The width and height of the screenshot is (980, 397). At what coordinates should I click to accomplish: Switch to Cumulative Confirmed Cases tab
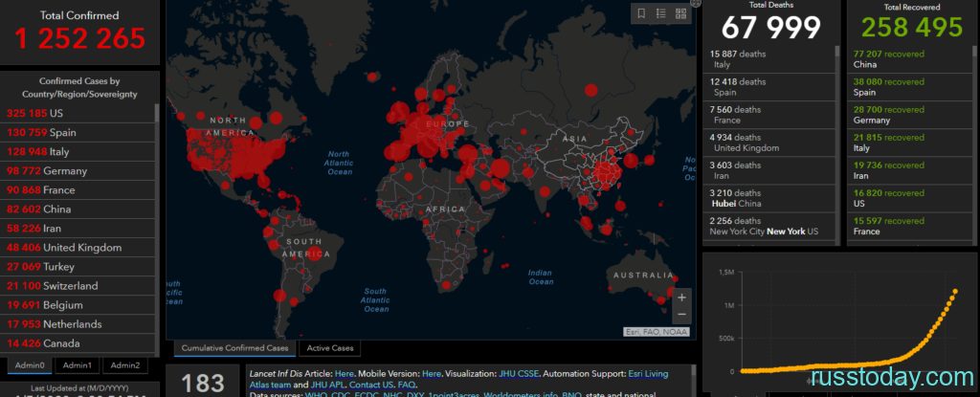235,348
